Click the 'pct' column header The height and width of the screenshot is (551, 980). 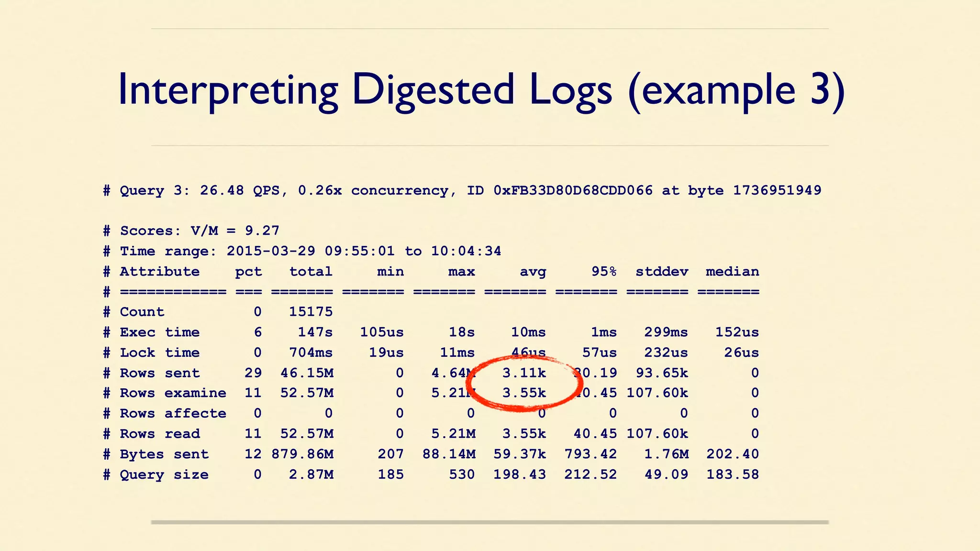[x=248, y=272]
